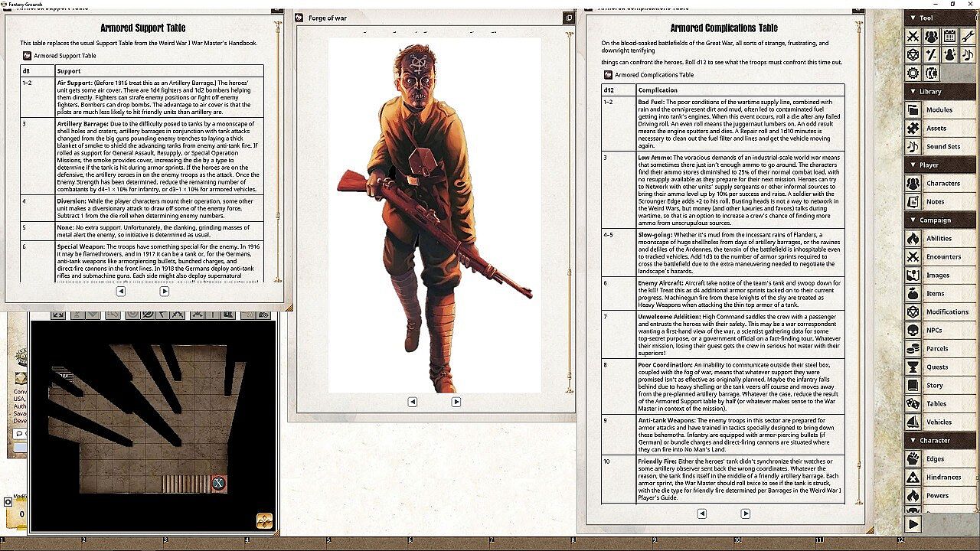Open the Armored Complications Table link icon
Viewport: 980px width, 551px height.
coord(609,75)
